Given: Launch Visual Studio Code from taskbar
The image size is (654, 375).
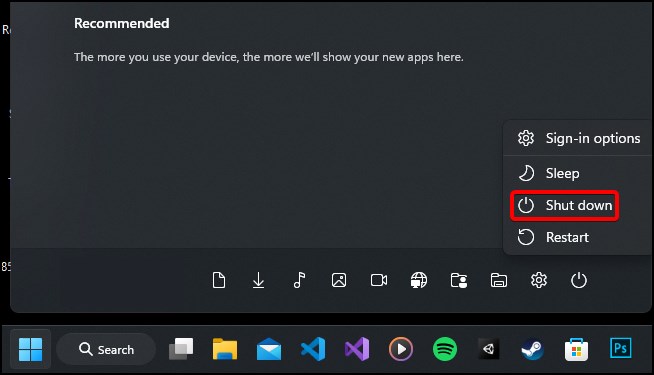Looking at the screenshot, I should [x=313, y=349].
